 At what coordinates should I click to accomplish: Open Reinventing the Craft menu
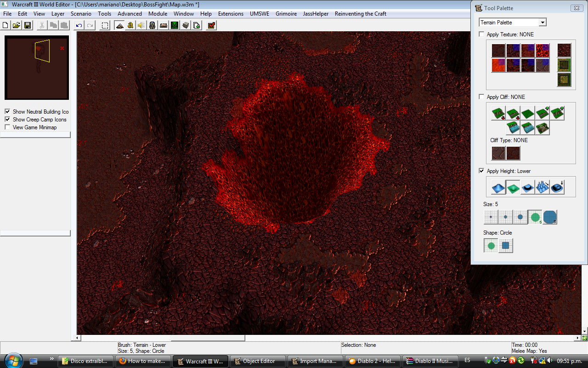coord(361,14)
